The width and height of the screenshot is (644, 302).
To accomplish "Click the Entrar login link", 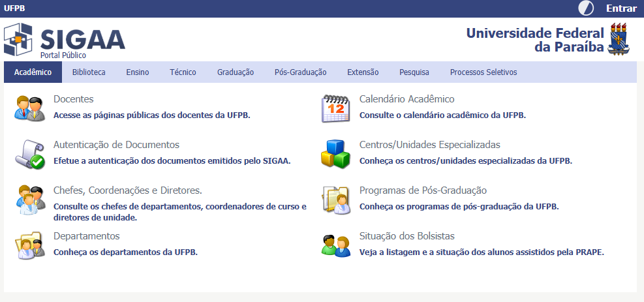I will point(621,8).
